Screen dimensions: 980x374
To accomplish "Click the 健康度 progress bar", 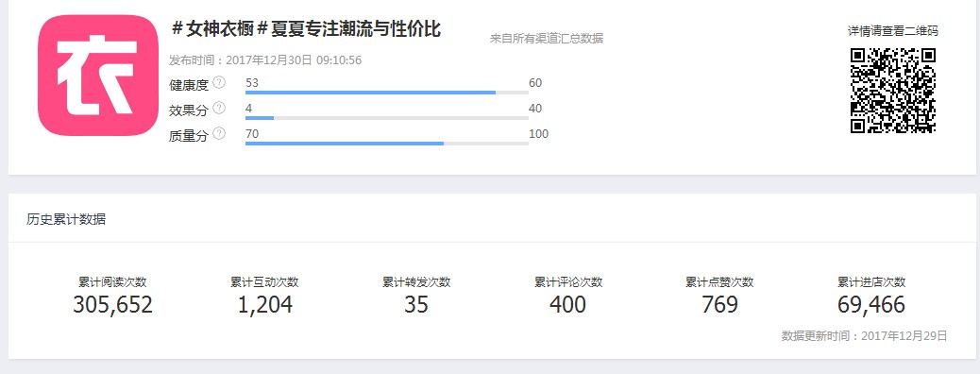I will tap(387, 93).
